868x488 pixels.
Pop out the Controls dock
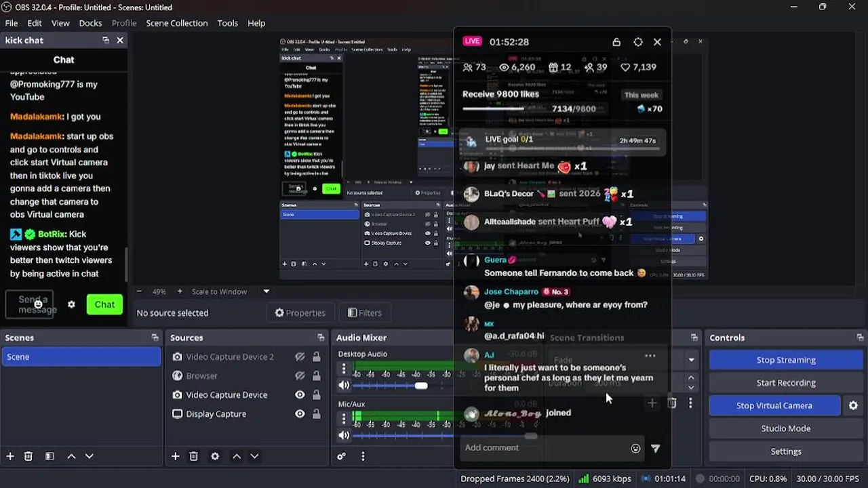[x=861, y=338]
